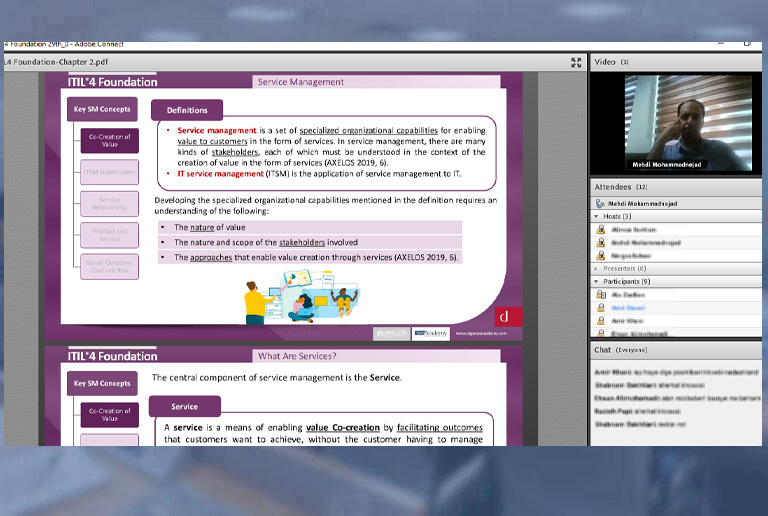Click the academy logo in the slide footer
Image resolution: width=768 pixels, height=516 pixels.
click(x=431, y=333)
